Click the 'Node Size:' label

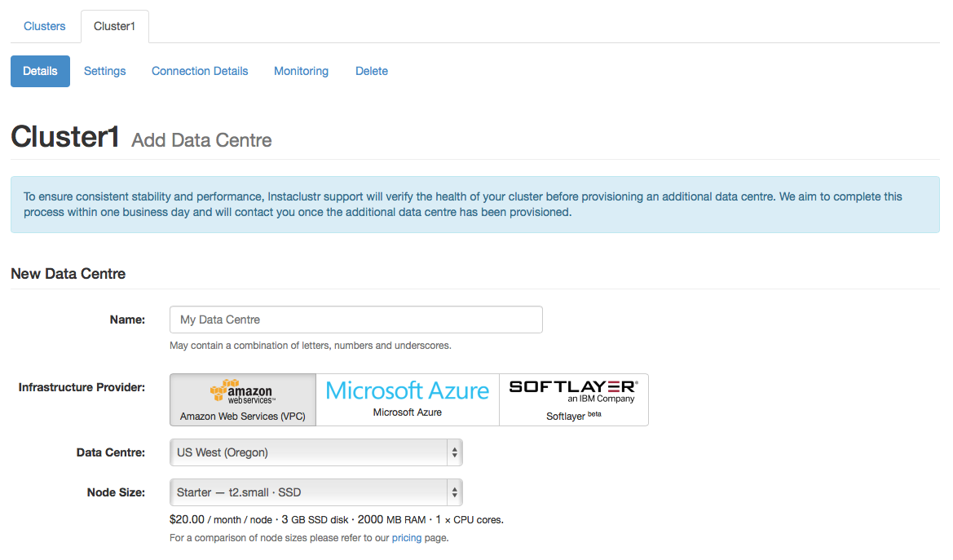116,492
